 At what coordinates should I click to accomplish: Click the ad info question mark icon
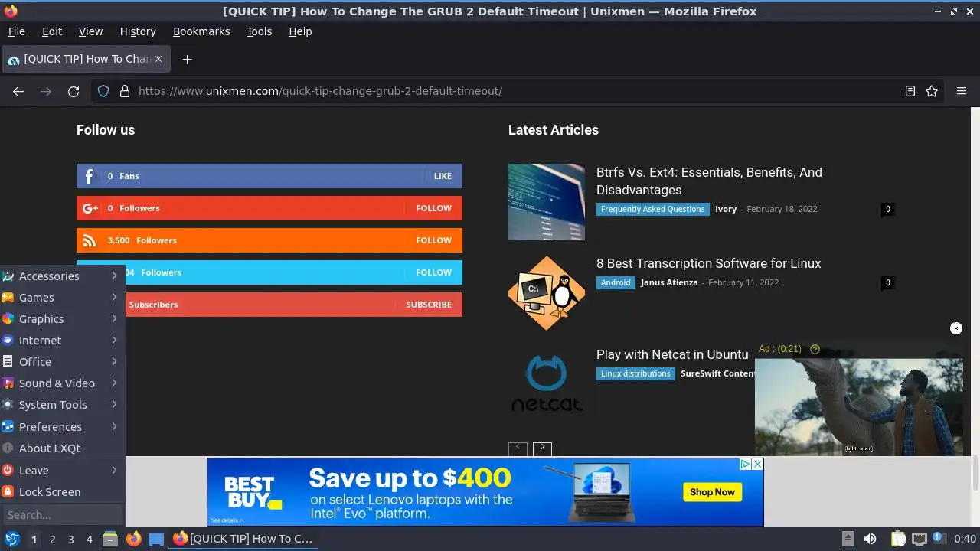tap(815, 349)
